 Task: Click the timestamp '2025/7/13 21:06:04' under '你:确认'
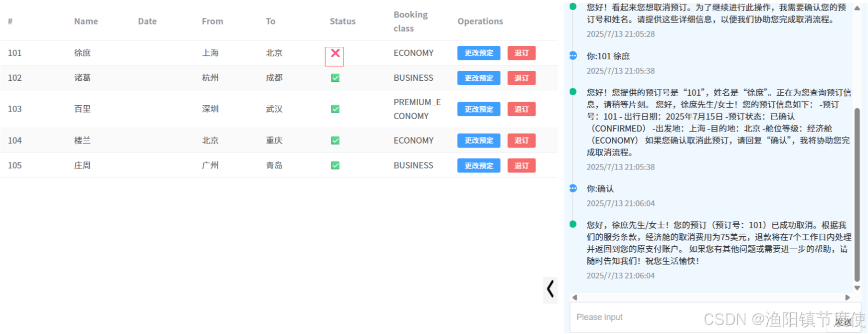click(x=620, y=203)
